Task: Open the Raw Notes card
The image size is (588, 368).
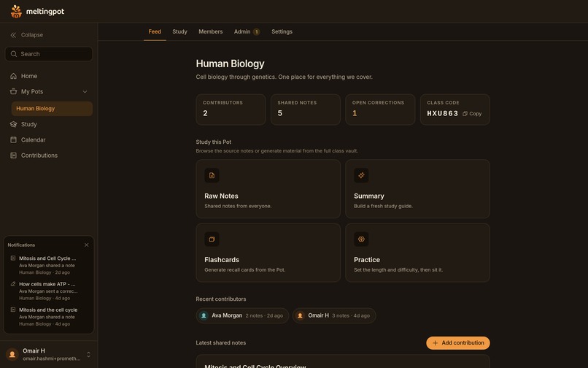Action: point(268,189)
